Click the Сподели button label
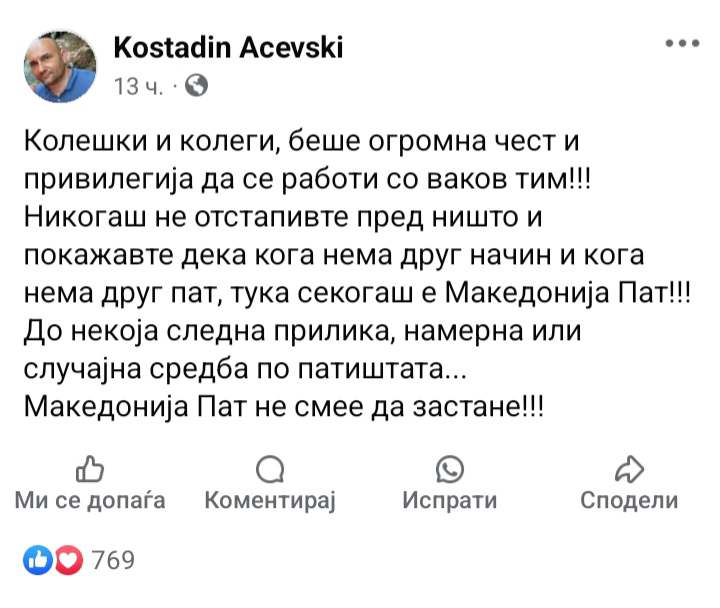Viewport: 720px width, 608px height. pyautogui.click(x=629, y=501)
